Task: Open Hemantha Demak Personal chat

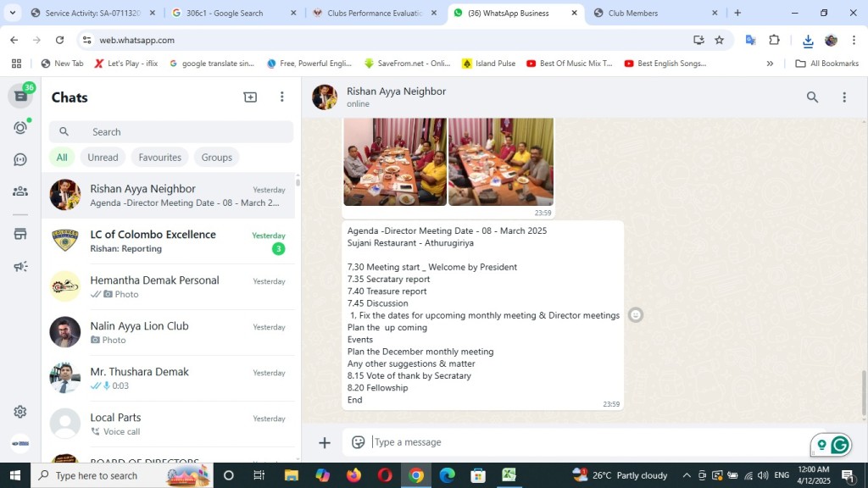Action: (x=169, y=286)
